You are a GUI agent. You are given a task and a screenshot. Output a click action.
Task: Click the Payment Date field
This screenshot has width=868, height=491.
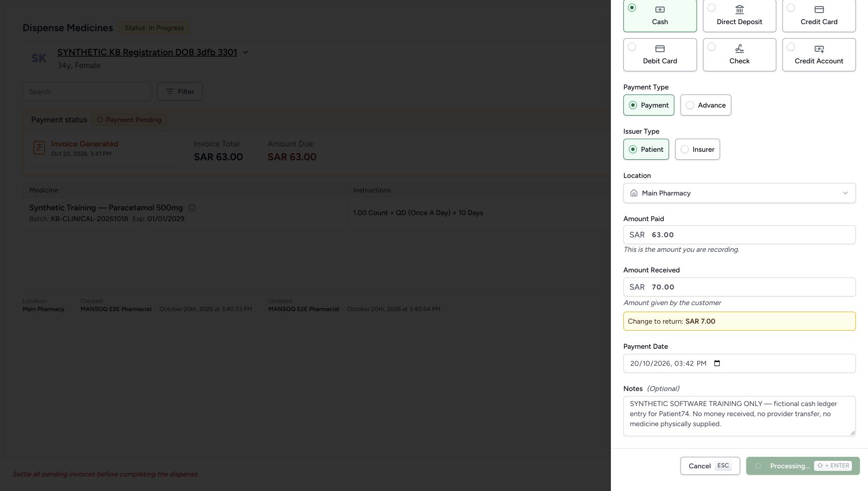coord(739,363)
